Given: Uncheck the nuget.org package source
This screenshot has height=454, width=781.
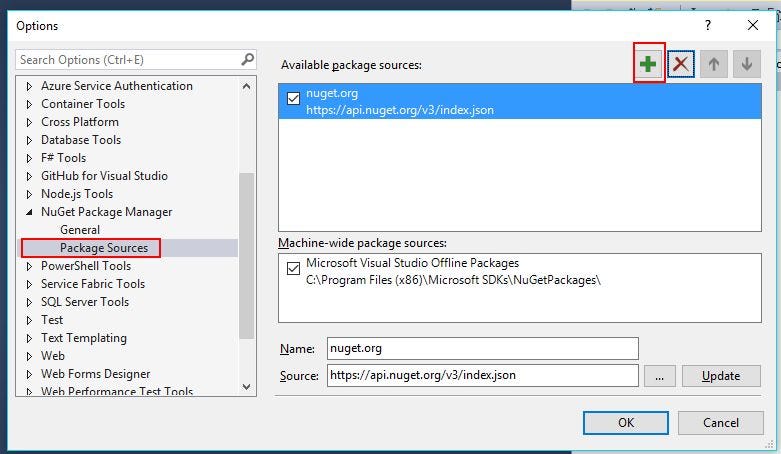Looking at the screenshot, I should (x=293, y=98).
